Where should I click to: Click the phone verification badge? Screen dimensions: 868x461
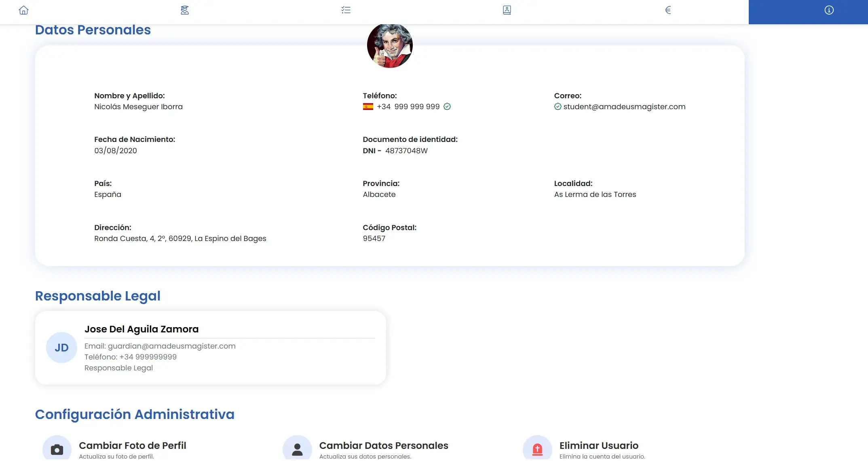447,106
